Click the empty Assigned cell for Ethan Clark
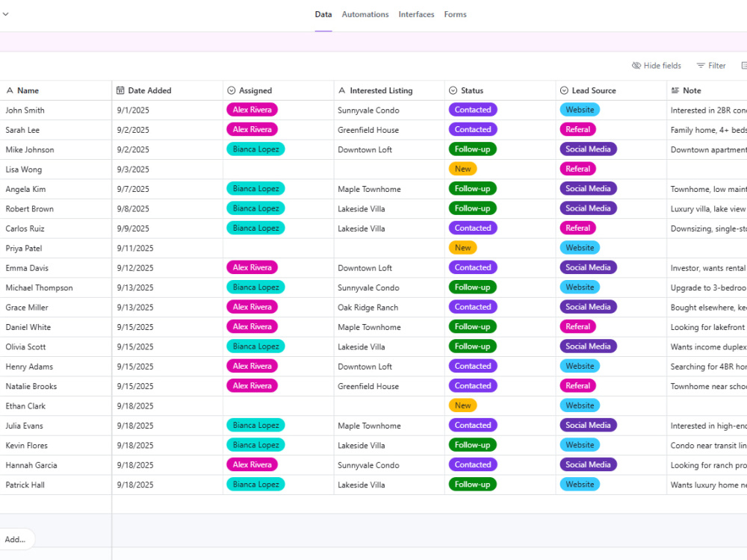747x560 pixels. (278, 406)
